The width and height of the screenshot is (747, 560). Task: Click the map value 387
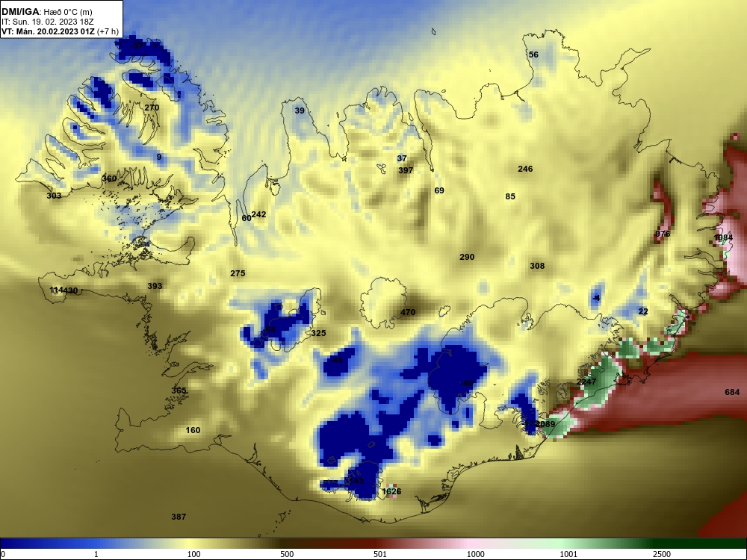pos(179,517)
